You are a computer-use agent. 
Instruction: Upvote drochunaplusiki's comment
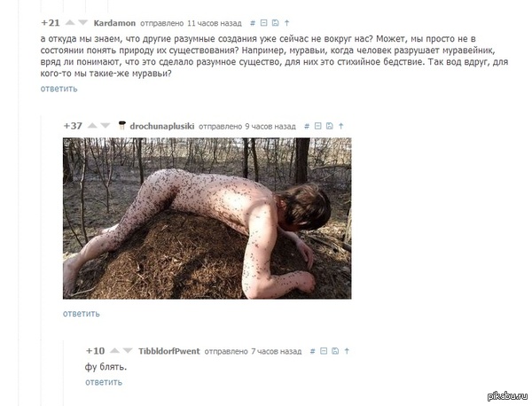pos(92,126)
